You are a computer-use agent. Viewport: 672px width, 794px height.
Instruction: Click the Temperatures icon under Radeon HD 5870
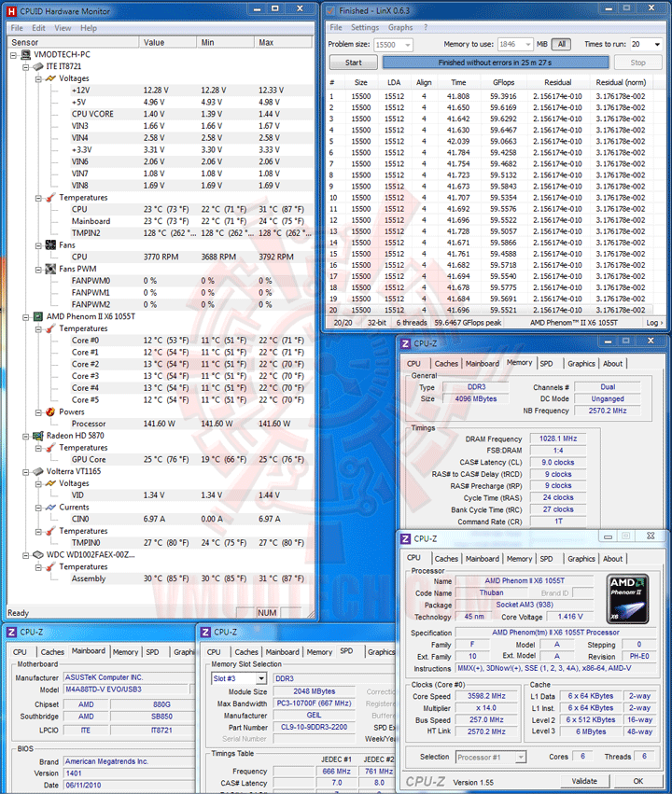coord(50,448)
